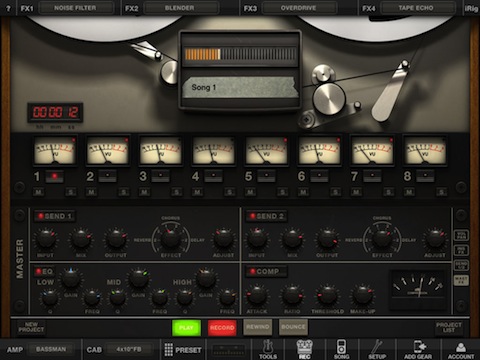Tap the Add Gear icon

[x=418, y=349]
